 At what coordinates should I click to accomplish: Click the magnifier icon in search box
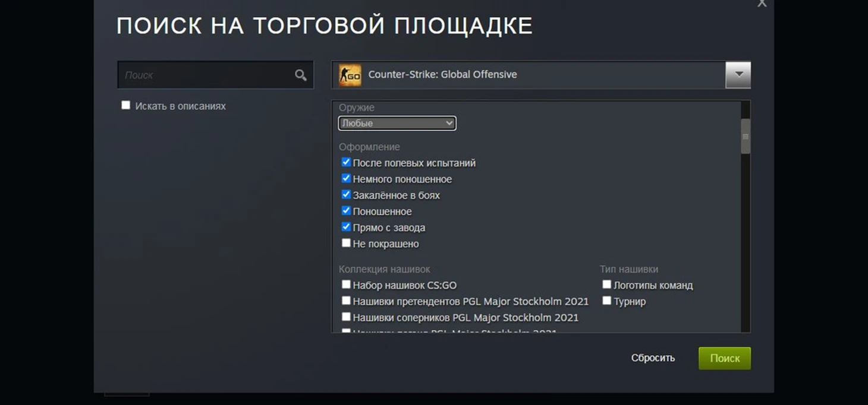tap(301, 75)
